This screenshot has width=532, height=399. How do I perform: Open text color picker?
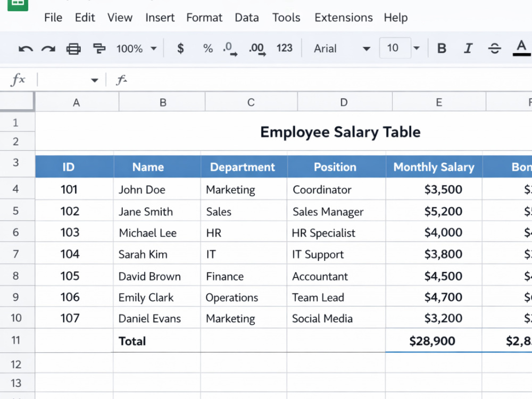[521, 48]
